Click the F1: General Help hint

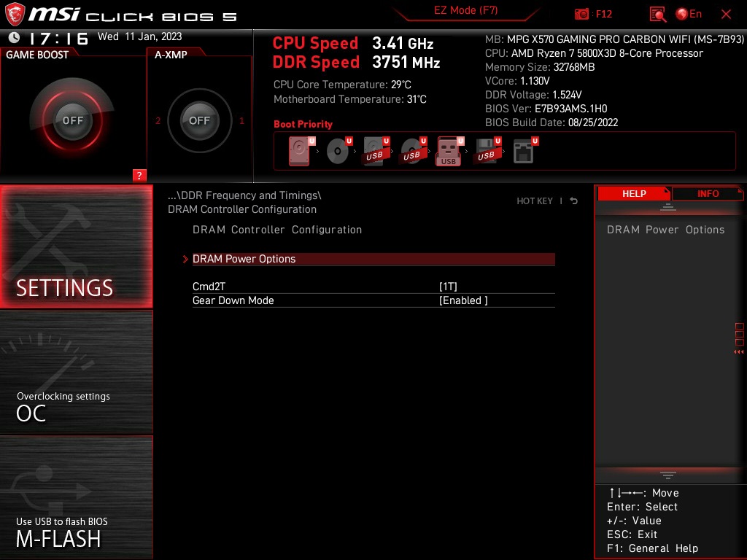[652, 548]
